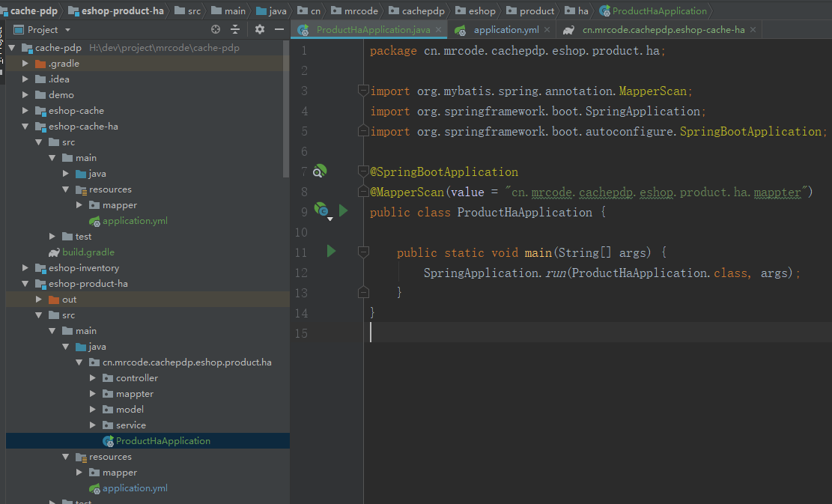Hide the Project panel with minus icon

point(279,29)
